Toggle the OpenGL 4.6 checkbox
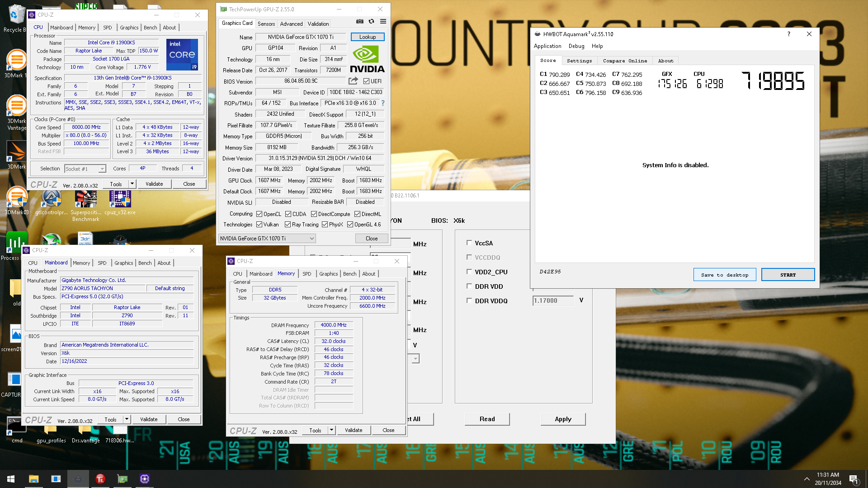Viewport: 868px width, 488px height. click(x=350, y=225)
